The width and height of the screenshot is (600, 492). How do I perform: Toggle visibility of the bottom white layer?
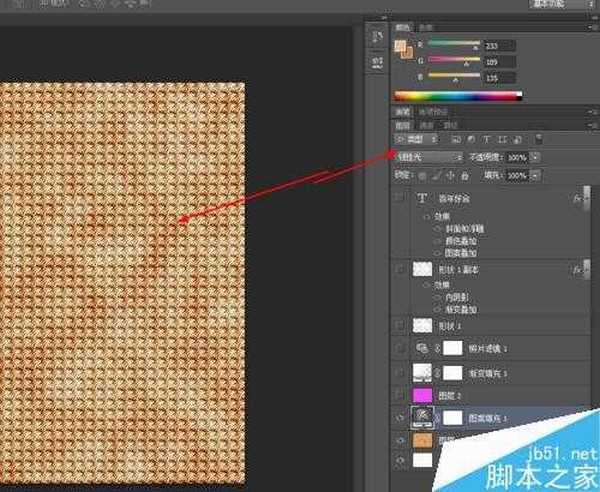pos(400,460)
